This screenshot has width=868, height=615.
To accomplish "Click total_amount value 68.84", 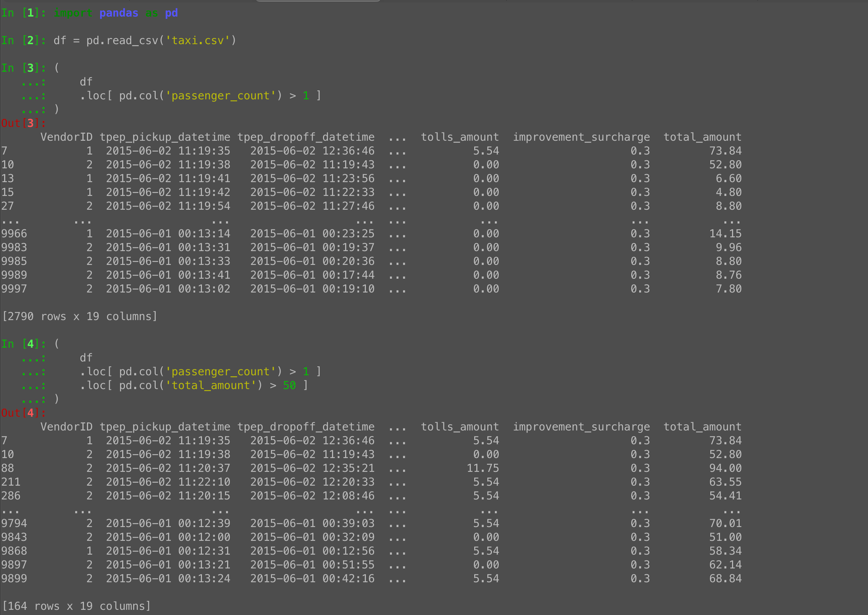I will click(725, 579).
